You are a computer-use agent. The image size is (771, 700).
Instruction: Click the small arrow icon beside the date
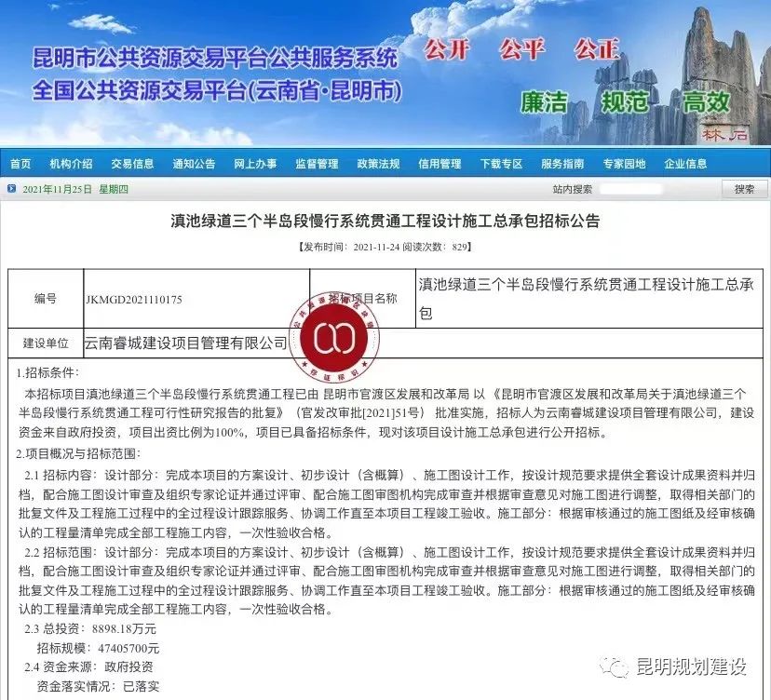12,189
